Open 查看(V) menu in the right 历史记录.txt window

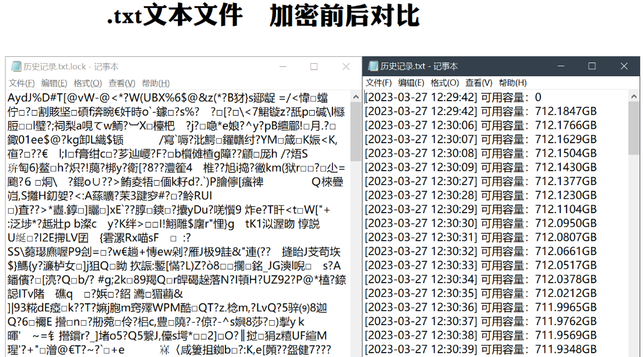point(478,83)
